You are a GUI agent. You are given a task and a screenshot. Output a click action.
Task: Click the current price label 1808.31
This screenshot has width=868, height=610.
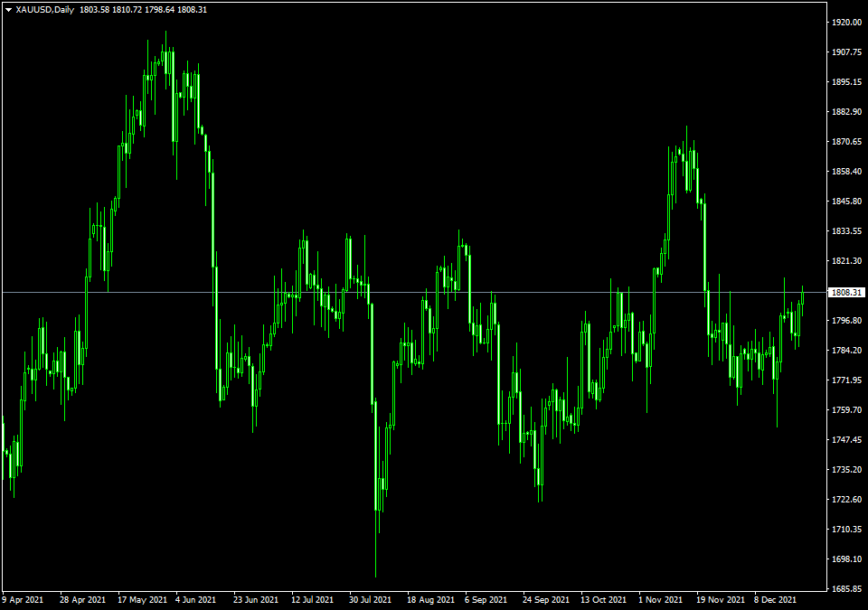pyautogui.click(x=846, y=292)
